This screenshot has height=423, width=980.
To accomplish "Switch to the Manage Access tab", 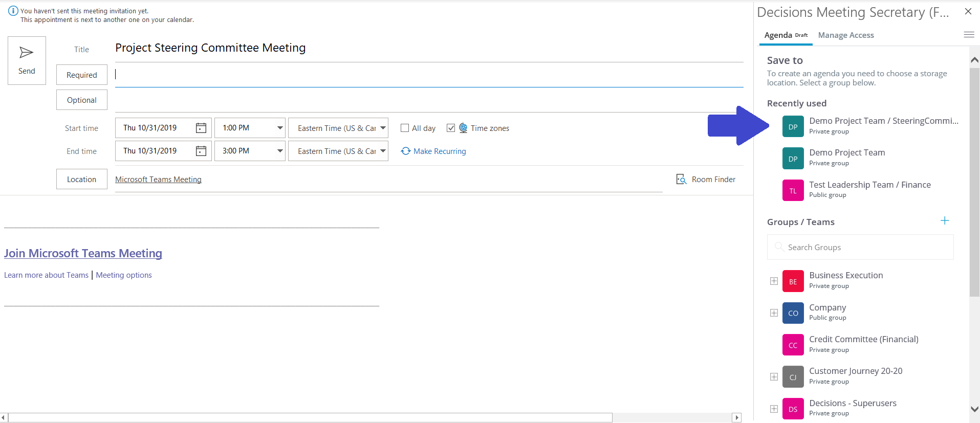I will click(x=845, y=35).
